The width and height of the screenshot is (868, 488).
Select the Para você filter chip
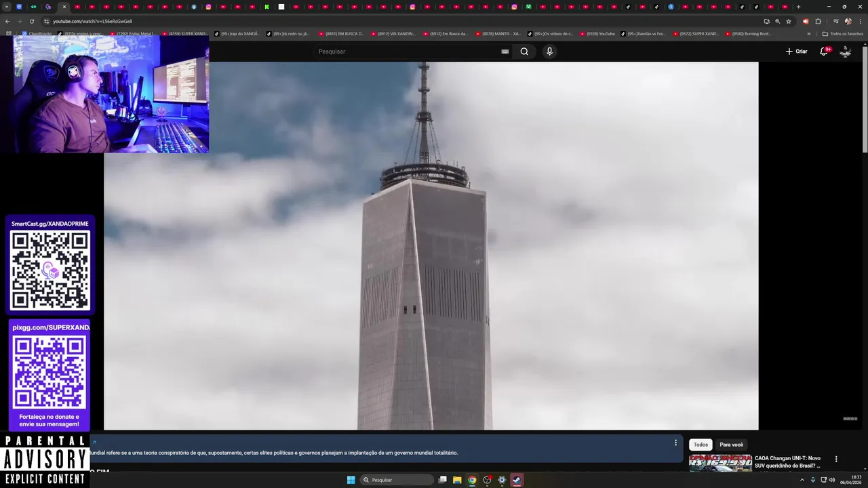point(731,445)
